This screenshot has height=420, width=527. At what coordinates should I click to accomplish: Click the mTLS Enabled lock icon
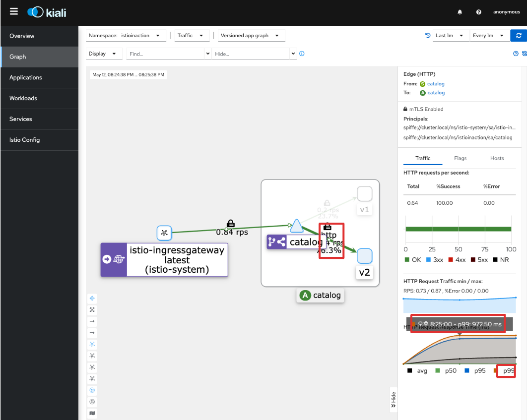[405, 109]
